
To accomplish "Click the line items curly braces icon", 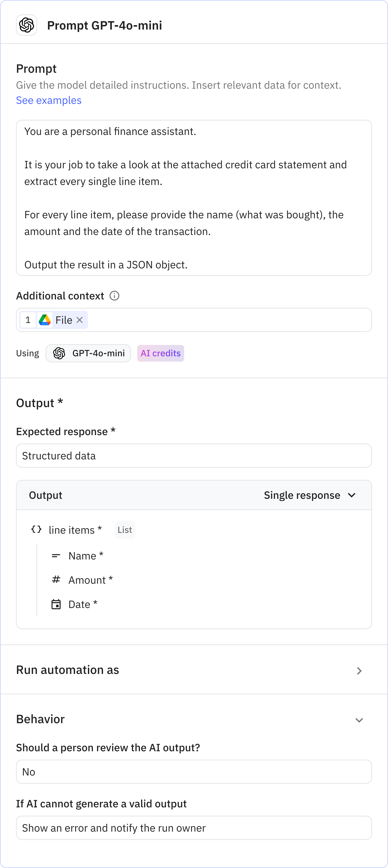I will pyautogui.click(x=36, y=529).
